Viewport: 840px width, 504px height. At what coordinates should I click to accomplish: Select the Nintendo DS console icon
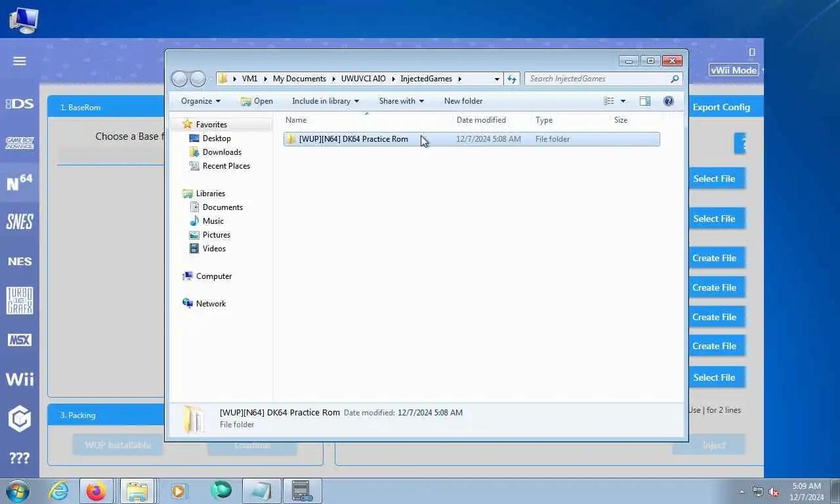click(20, 104)
